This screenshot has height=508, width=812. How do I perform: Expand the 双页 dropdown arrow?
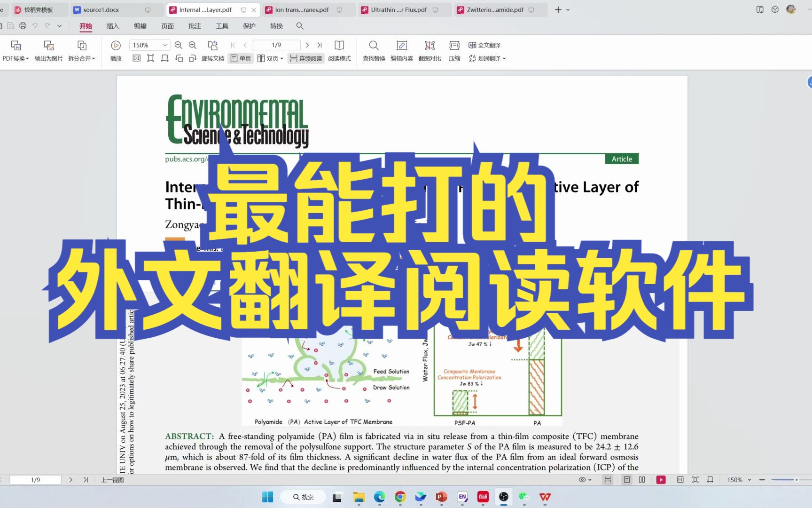click(281, 59)
